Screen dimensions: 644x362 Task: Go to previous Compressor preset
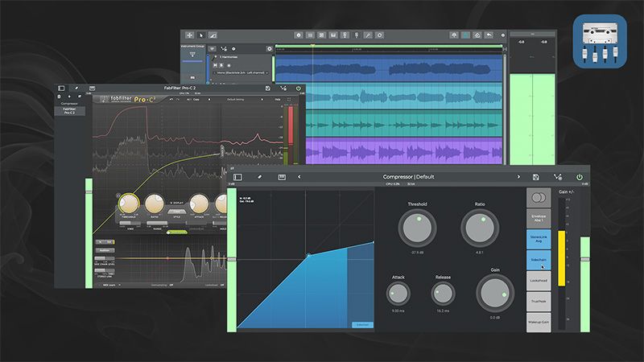[x=299, y=177]
